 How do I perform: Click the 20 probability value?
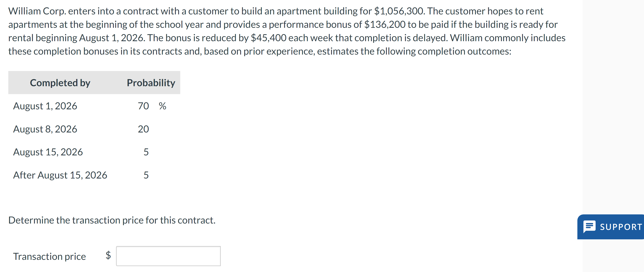[x=143, y=129]
